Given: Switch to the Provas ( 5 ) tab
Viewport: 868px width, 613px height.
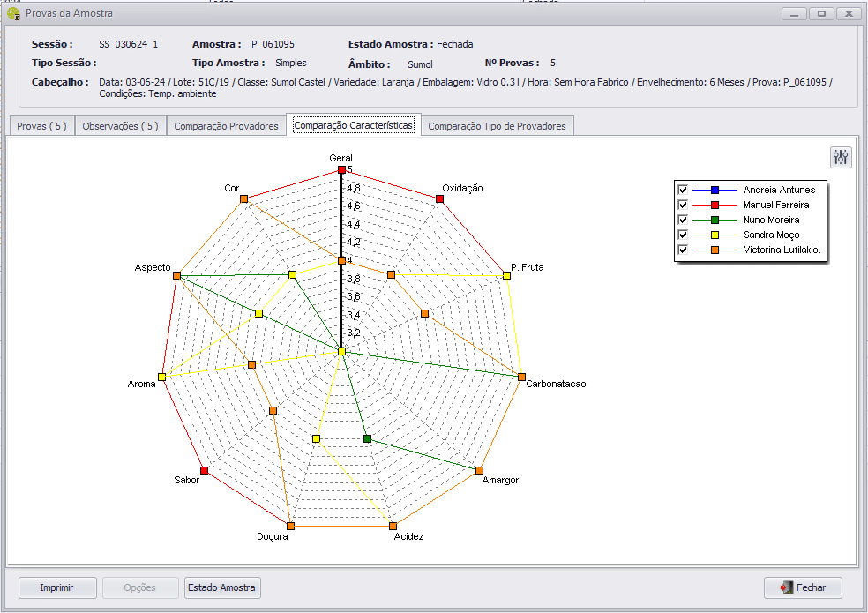Looking at the screenshot, I should [41, 126].
